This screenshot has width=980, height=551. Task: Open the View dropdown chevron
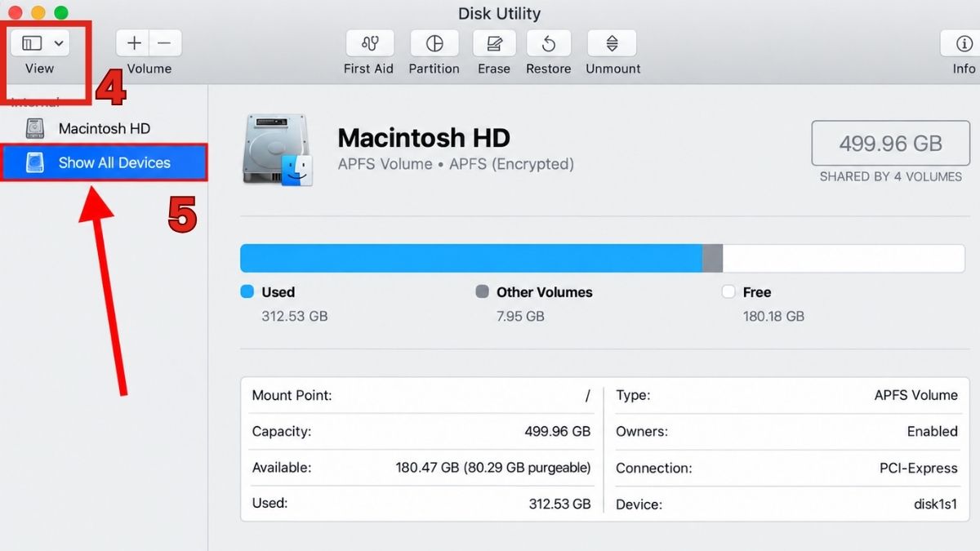pyautogui.click(x=59, y=43)
